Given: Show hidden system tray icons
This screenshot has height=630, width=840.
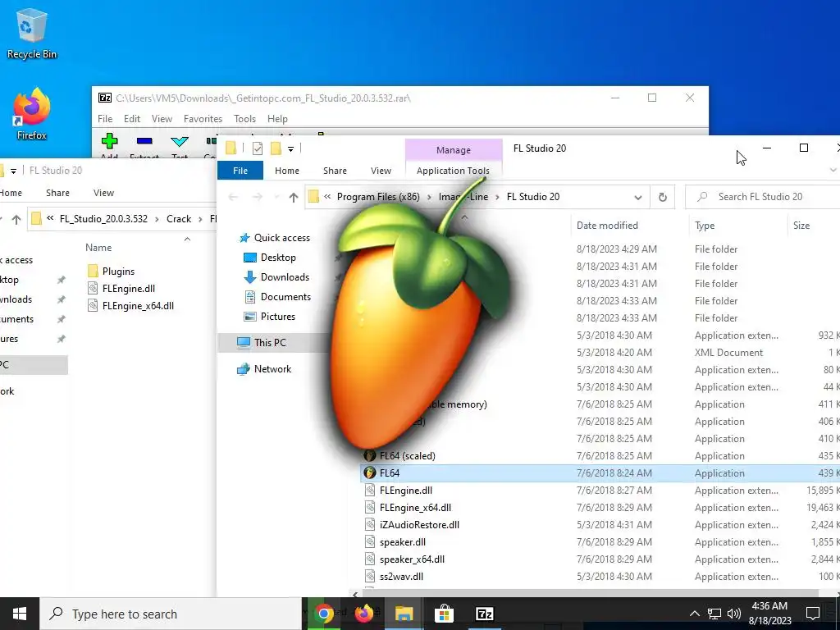Looking at the screenshot, I should (694, 614).
